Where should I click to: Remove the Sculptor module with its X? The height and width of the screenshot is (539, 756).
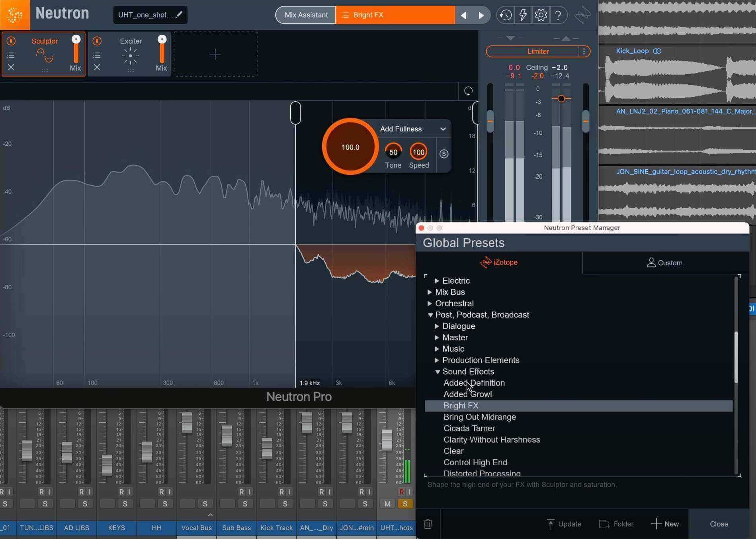tap(11, 67)
